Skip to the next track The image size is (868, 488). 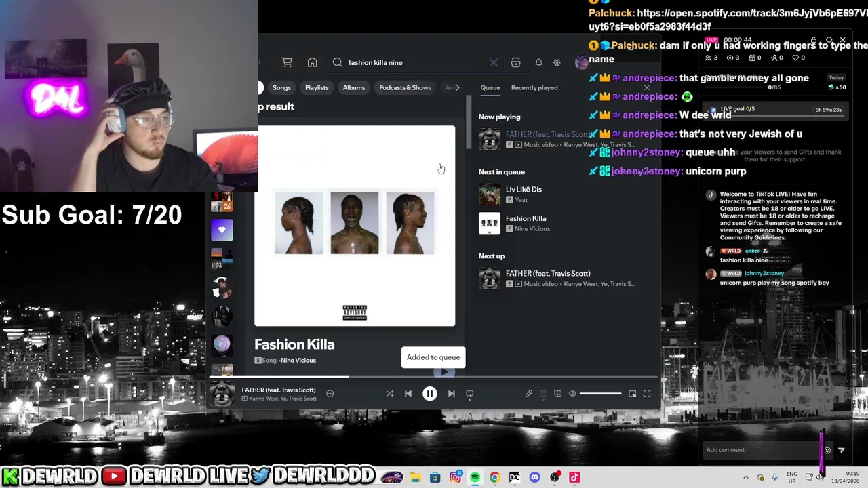[x=451, y=393]
